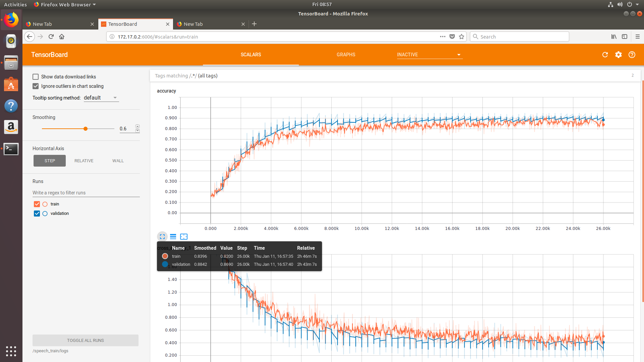Click TensorBoard title logo

pyautogui.click(x=49, y=55)
